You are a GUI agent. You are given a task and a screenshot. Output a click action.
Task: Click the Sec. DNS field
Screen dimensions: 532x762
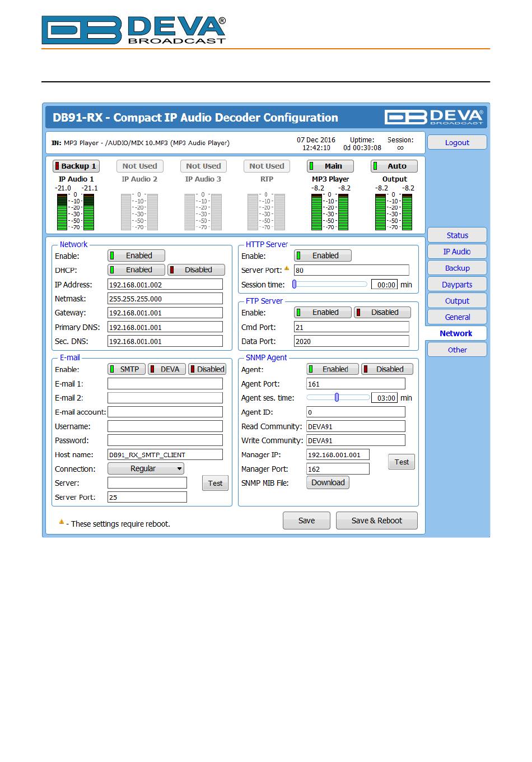point(165,341)
